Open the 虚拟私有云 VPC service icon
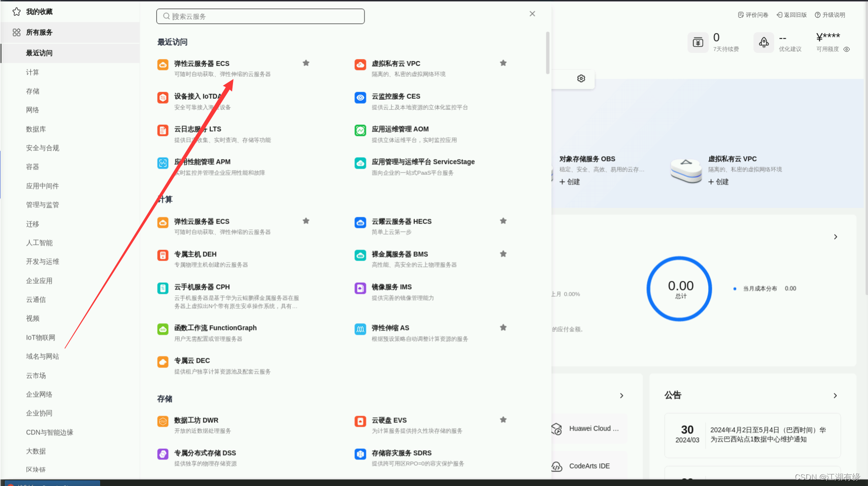The height and width of the screenshot is (486, 868). (x=360, y=65)
